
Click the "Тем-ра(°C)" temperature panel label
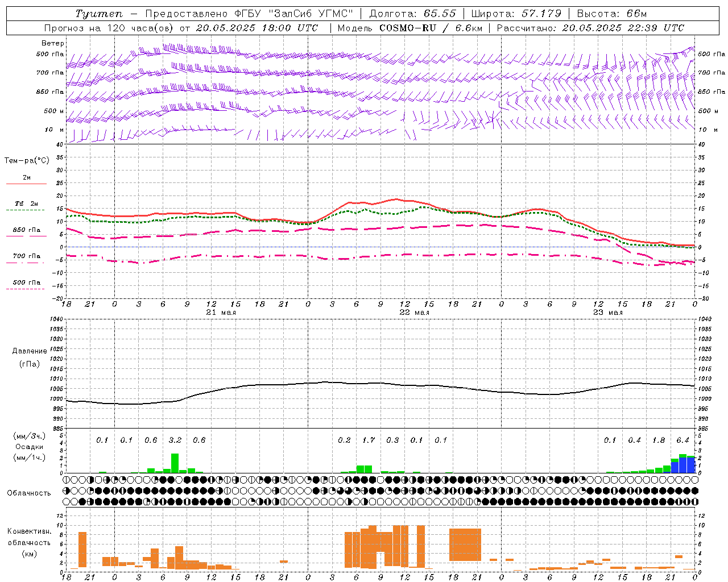click(27, 161)
